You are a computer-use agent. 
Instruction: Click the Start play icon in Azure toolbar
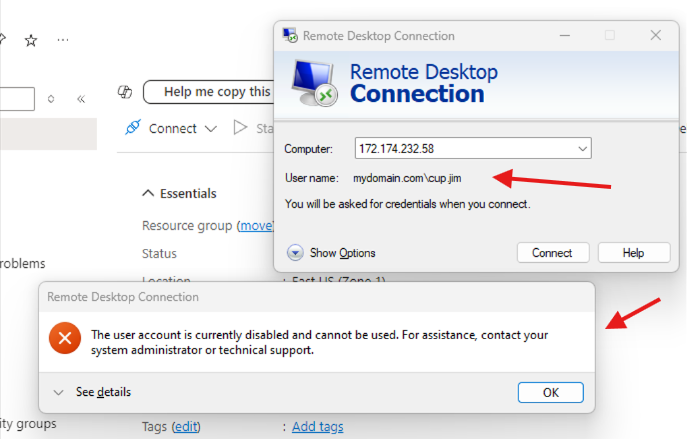point(240,127)
